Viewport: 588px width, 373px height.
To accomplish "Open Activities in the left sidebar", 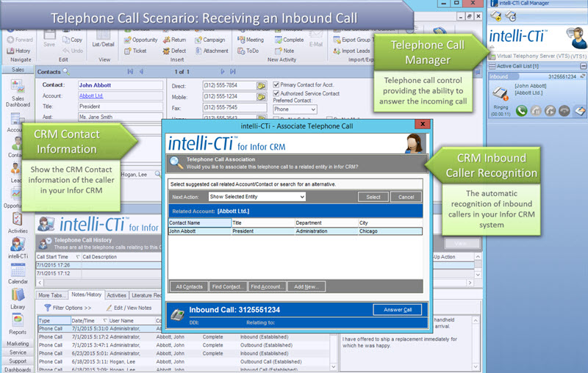I will (x=18, y=222).
